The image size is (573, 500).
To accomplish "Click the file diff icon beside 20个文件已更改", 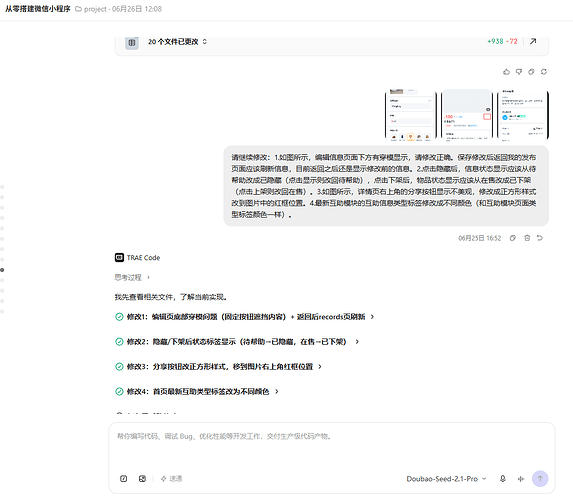I will pyautogui.click(x=132, y=42).
